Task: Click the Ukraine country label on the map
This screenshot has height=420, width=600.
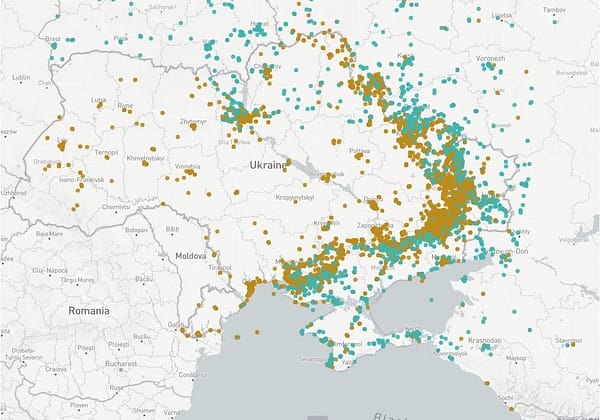Action: [268, 164]
